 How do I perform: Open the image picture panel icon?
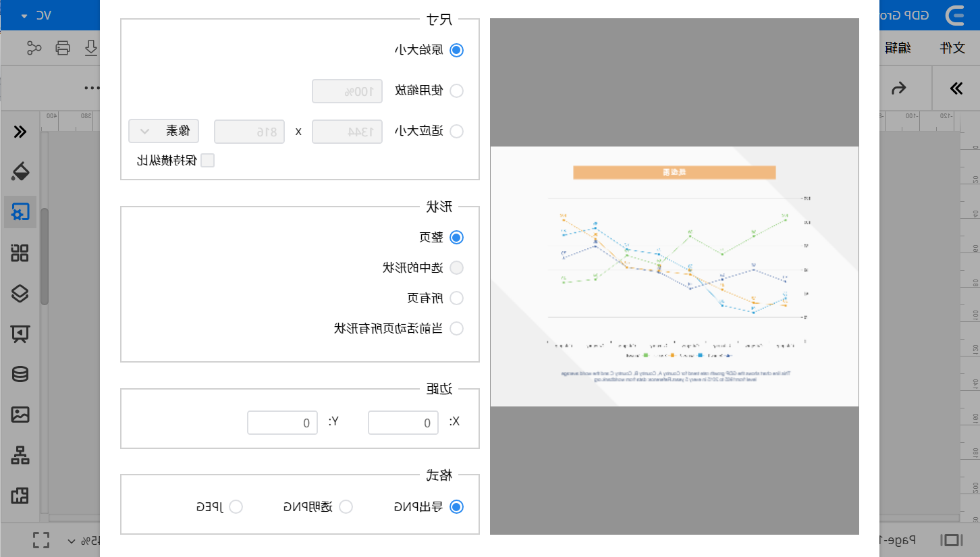(20, 415)
